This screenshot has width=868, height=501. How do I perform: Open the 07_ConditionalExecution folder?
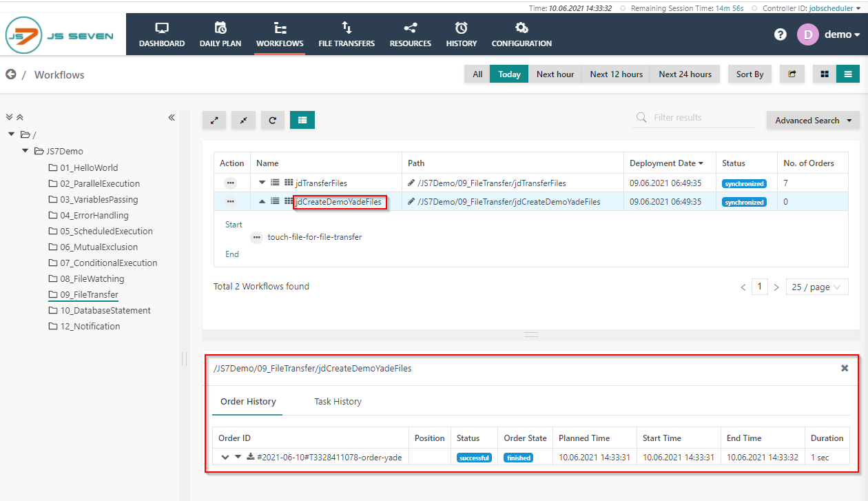[x=103, y=263]
